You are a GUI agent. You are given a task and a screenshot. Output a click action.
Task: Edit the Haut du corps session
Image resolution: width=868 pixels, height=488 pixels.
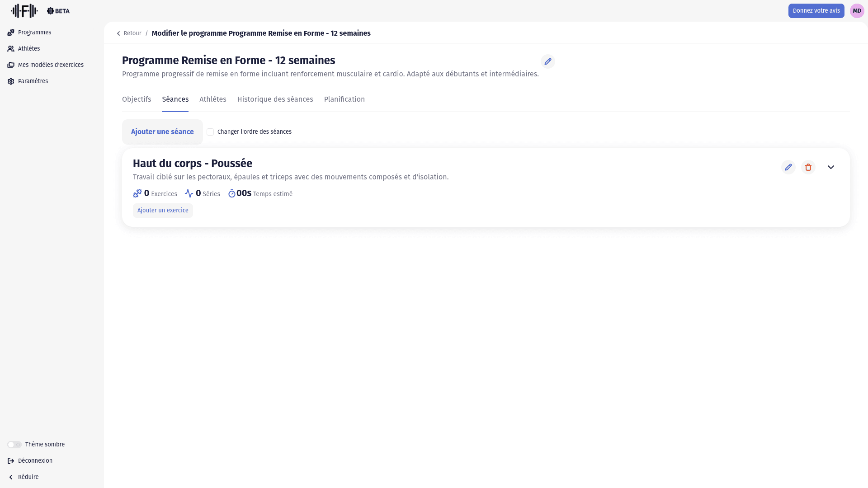point(788,167)
